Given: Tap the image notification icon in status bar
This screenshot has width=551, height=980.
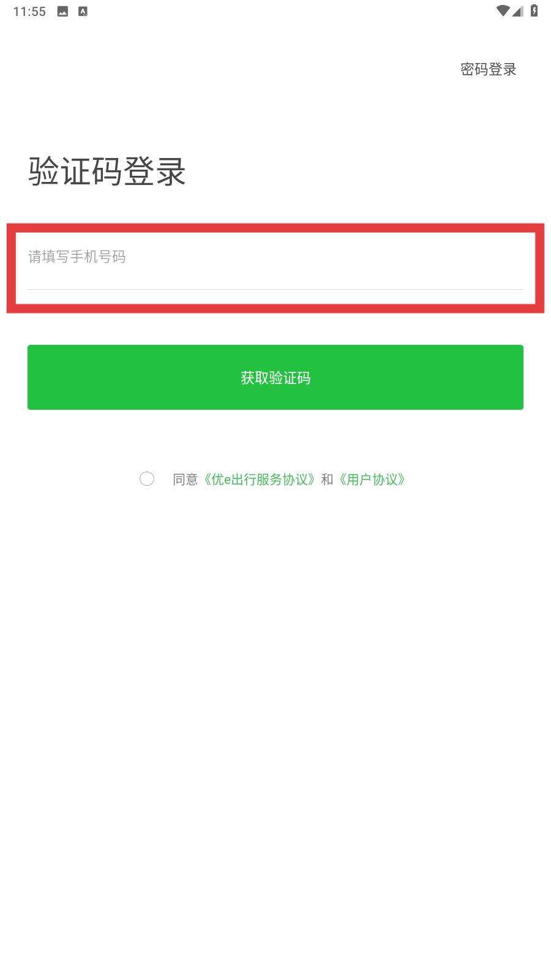Looking at the screenshot, I should coord(62,11).
